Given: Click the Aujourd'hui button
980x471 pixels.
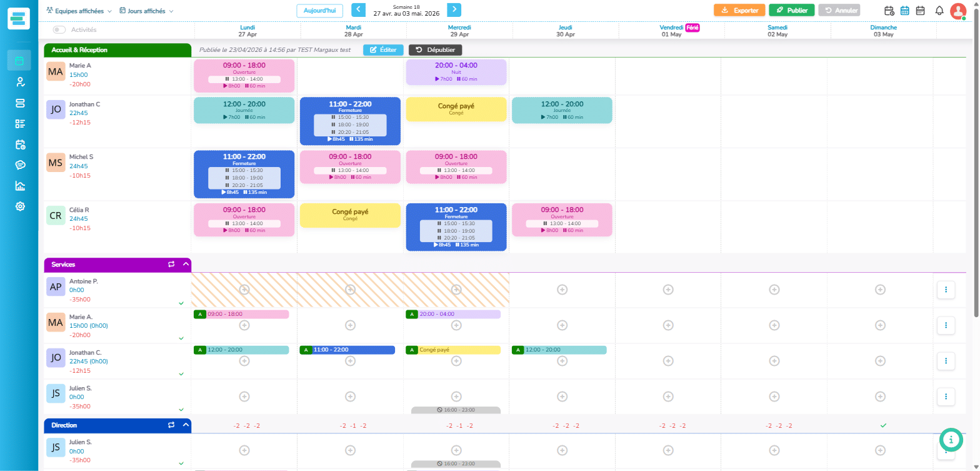Looking at the screenshot, I should point(320,11).
